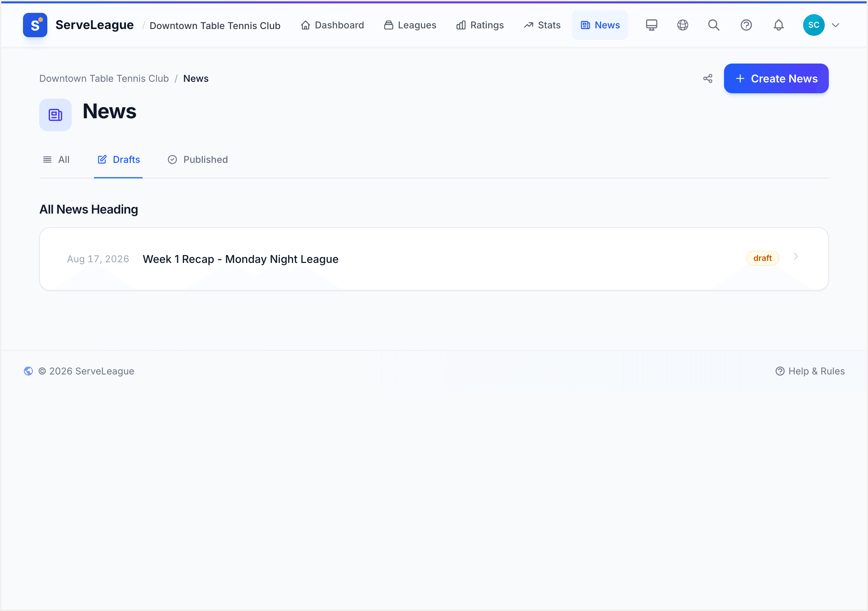Click the Create News button
Image resolution: width=868 pixels, height=611 pixels.
pyautogui.click(x=776, y=78)
